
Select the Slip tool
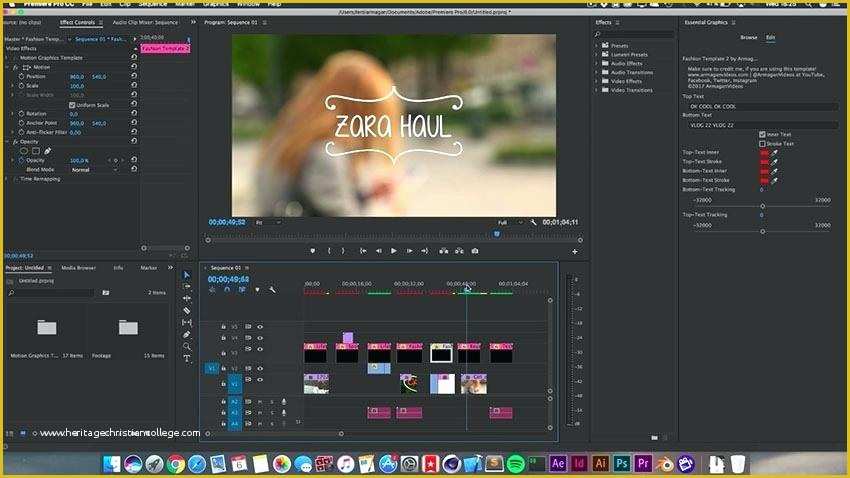tap(186, 322)
